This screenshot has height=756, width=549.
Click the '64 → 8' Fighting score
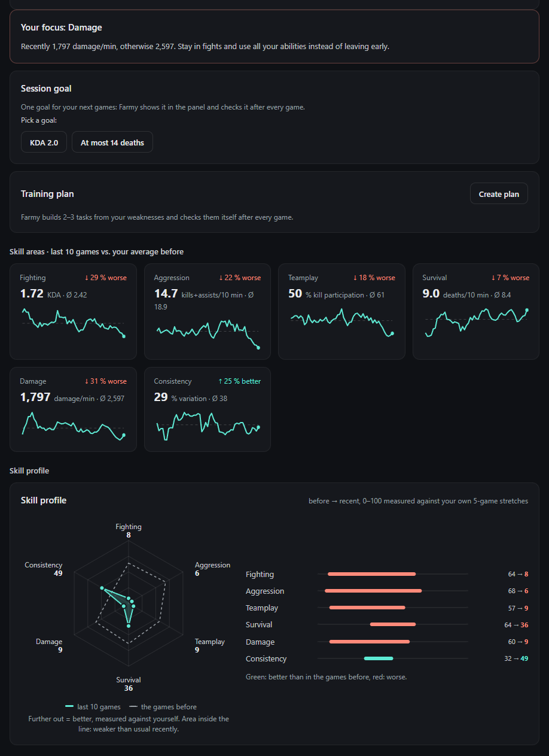click(x=518, y=574)
